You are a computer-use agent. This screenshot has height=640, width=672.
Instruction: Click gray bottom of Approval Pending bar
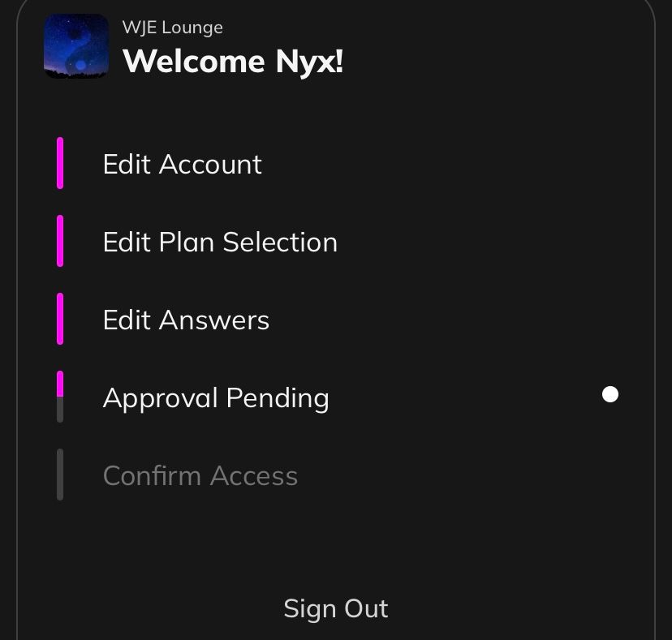point(60,410)
